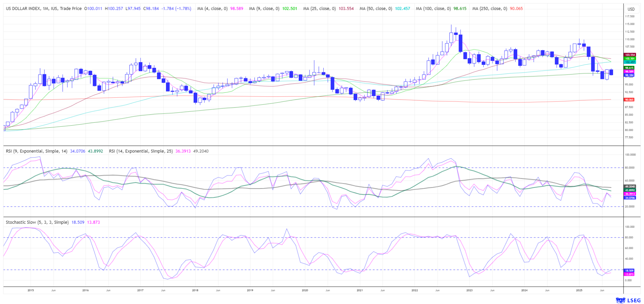The height and width of the screenshot is (304, 644).
Task: Open the USD currency selector
Action: [x=631, y=9]
